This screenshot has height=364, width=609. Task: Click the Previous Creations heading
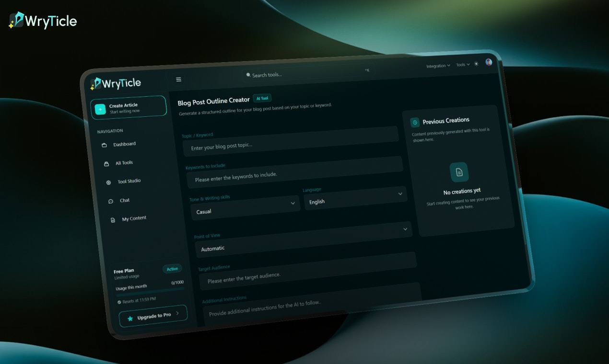point(446,121)
